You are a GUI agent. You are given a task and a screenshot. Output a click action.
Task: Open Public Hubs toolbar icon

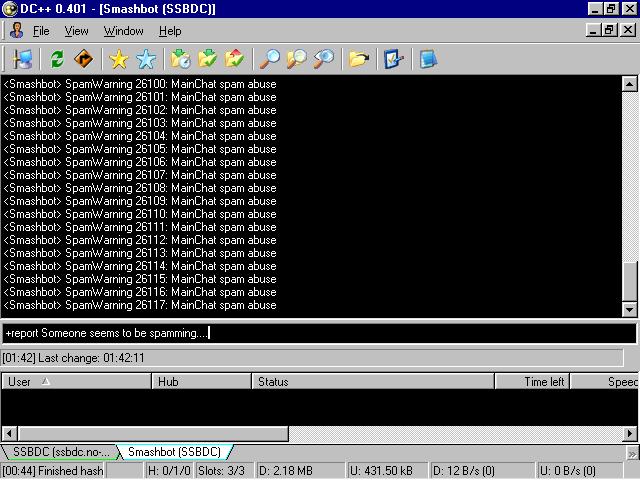pos(22,60)
